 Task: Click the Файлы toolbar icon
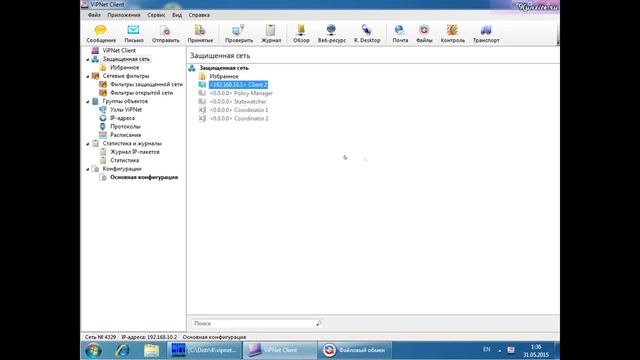(x=424, y=33)
